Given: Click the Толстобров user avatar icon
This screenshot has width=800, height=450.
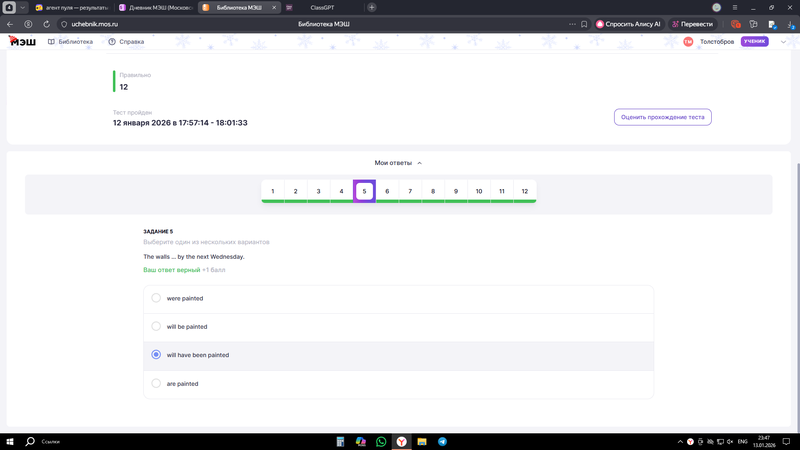Looking at the screenshot, I should [x=688, y=42].
